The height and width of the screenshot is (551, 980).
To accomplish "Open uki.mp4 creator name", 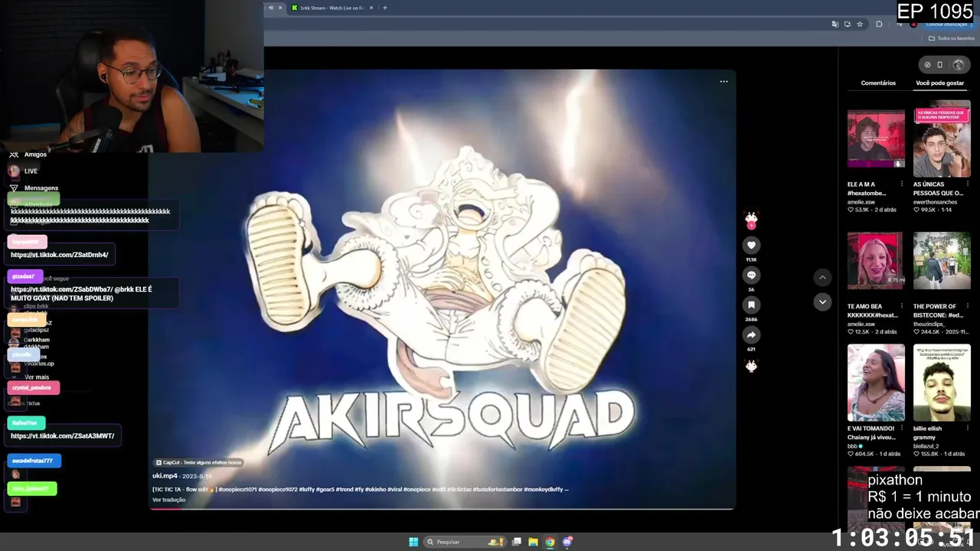I will click(165, 476).
